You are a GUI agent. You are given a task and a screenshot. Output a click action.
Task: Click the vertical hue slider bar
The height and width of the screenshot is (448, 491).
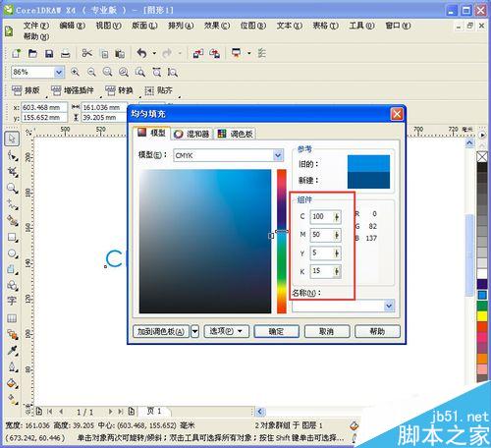point(282,242)
